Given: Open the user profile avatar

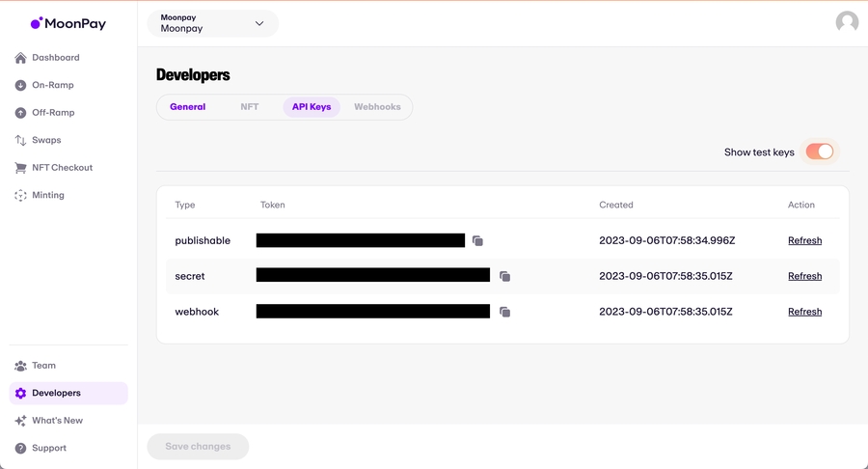Looking at the screenshot, I should (847, 22).
